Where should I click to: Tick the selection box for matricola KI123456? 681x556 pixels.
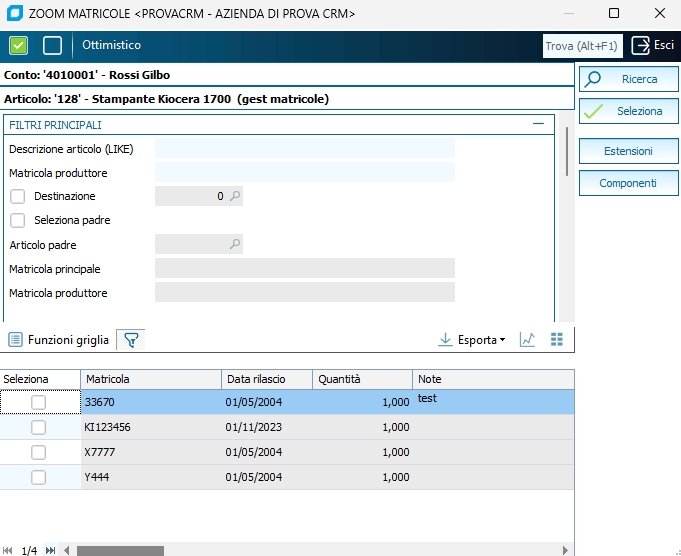tap(38, 427)
